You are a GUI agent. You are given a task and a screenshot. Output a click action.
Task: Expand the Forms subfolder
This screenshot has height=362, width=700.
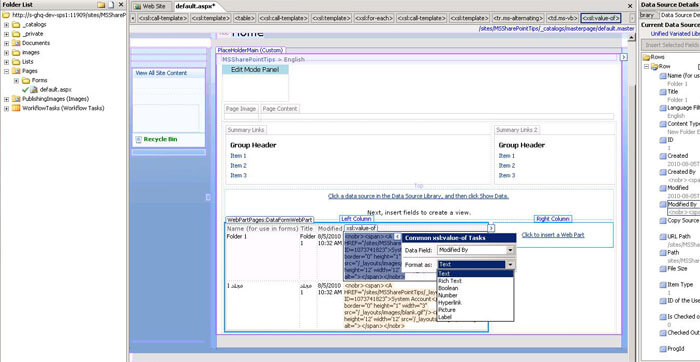(17, 80)
